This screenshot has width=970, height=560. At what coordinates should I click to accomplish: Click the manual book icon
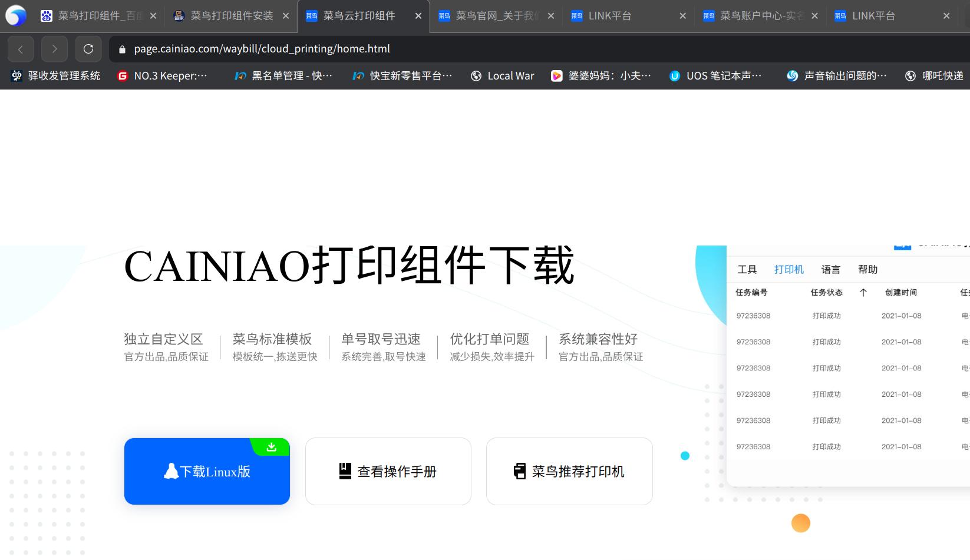(x=345, y=471)
